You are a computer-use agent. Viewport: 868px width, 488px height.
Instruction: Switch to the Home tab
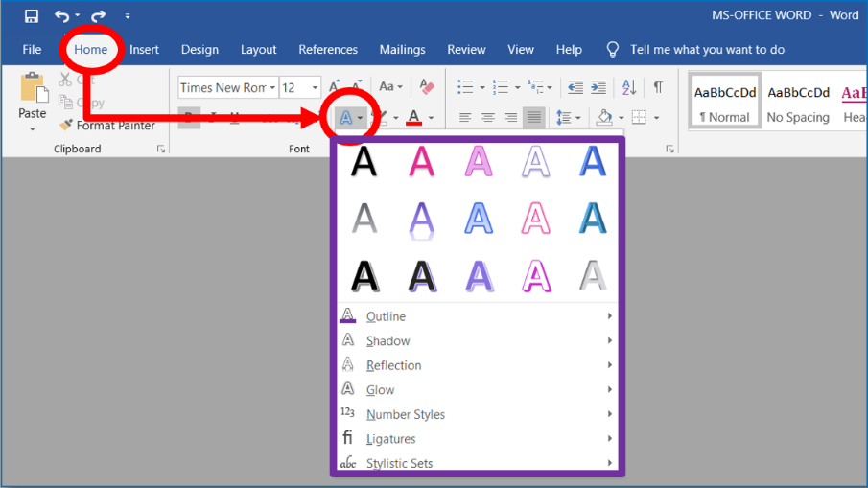91,49
